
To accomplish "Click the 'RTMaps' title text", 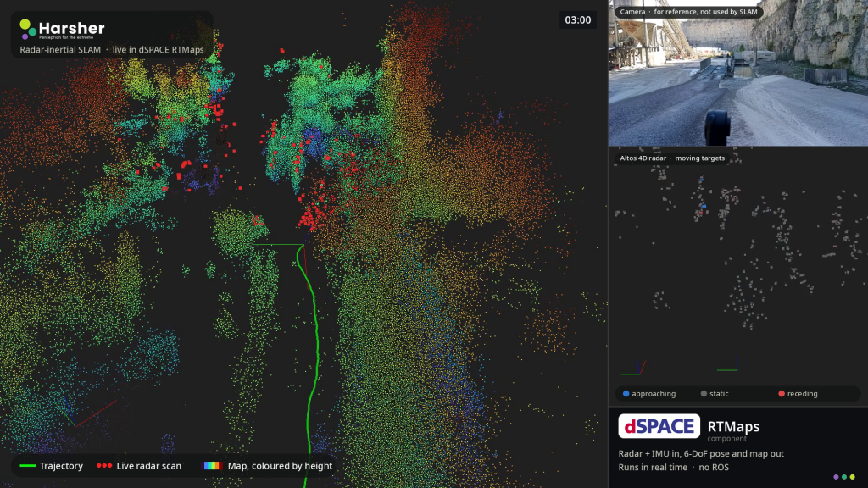I will coord(733,427).
